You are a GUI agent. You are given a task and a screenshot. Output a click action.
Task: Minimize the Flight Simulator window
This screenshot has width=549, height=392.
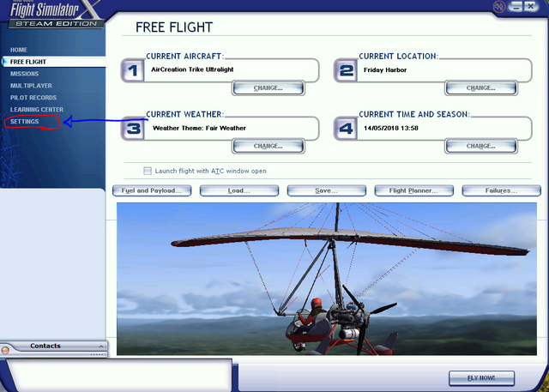click(x=516, y=6)
